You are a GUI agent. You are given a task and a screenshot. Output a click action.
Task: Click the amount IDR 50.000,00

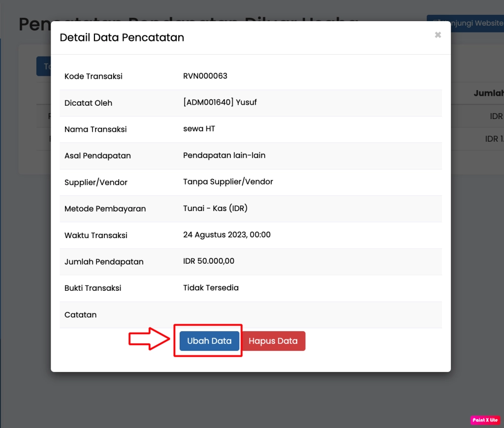pos(208,261)
